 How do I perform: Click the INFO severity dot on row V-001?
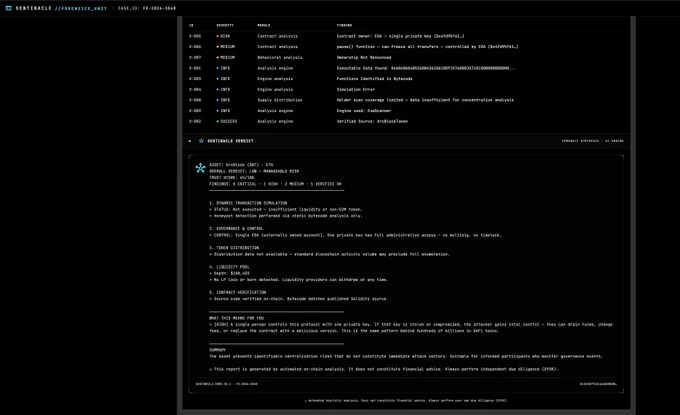click(218, 68)
